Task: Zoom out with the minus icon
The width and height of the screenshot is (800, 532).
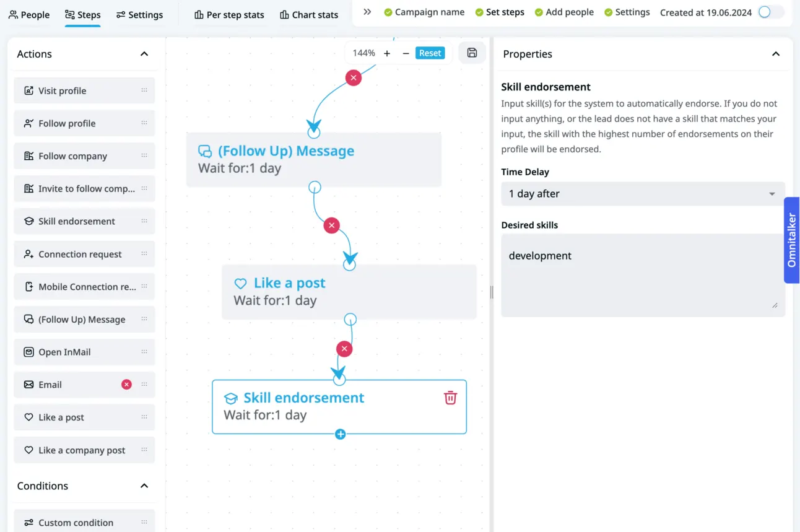Action: click(406, 53)
